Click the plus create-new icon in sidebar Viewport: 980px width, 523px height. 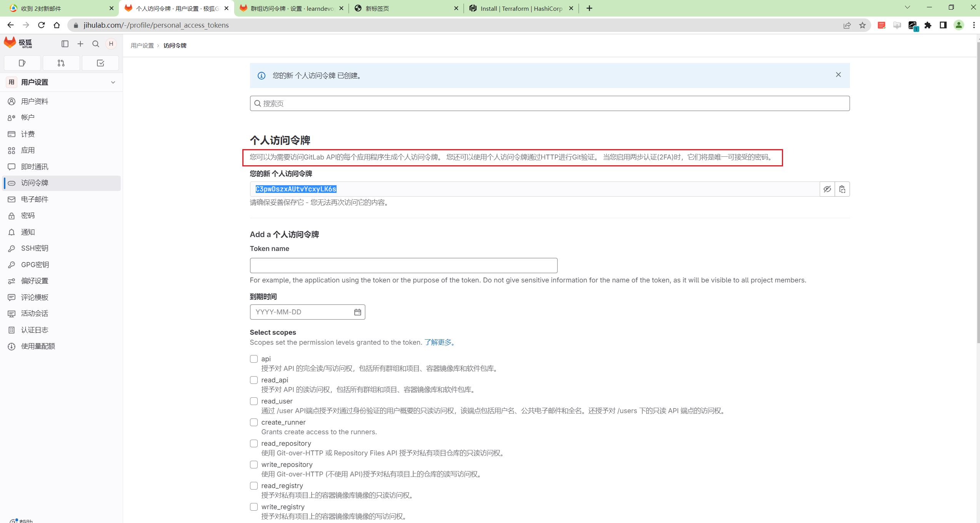[x=80, y=44]
